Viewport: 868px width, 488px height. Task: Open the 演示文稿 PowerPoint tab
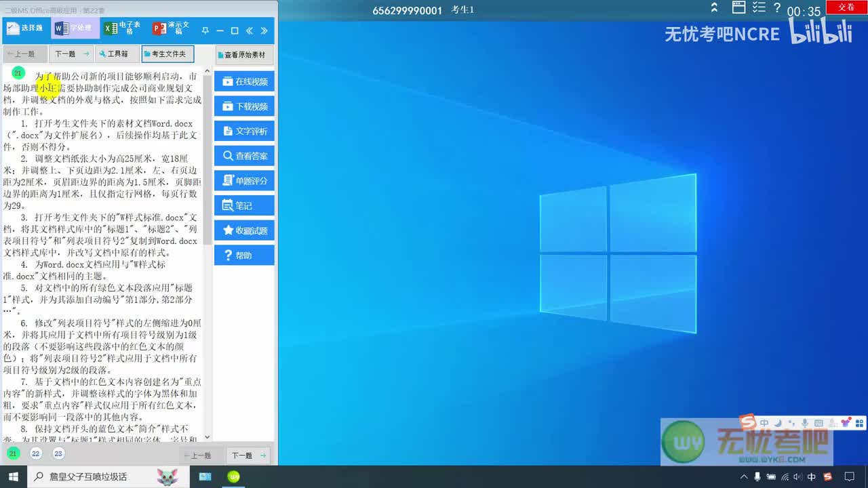(172, 28)
